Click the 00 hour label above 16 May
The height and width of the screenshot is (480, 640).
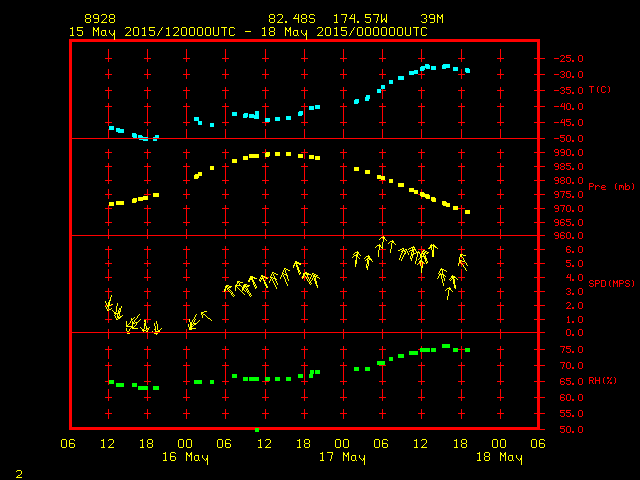coord(185,444)
